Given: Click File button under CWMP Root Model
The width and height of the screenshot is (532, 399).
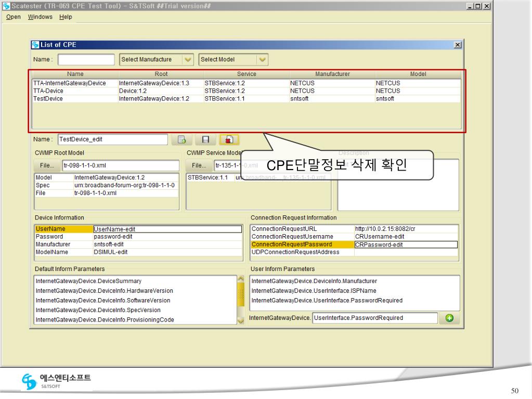Looking at the screenshot, I should pos(47,165).
